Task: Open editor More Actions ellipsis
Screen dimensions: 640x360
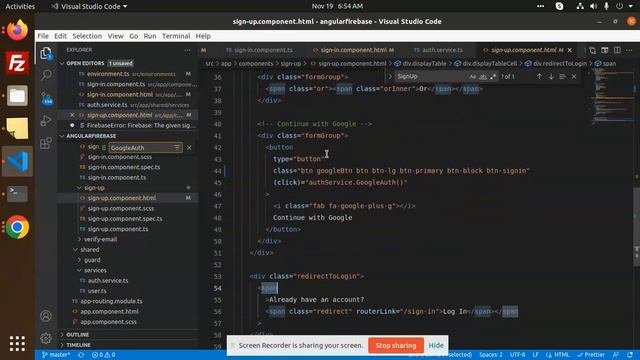Action: pos(629,50)
